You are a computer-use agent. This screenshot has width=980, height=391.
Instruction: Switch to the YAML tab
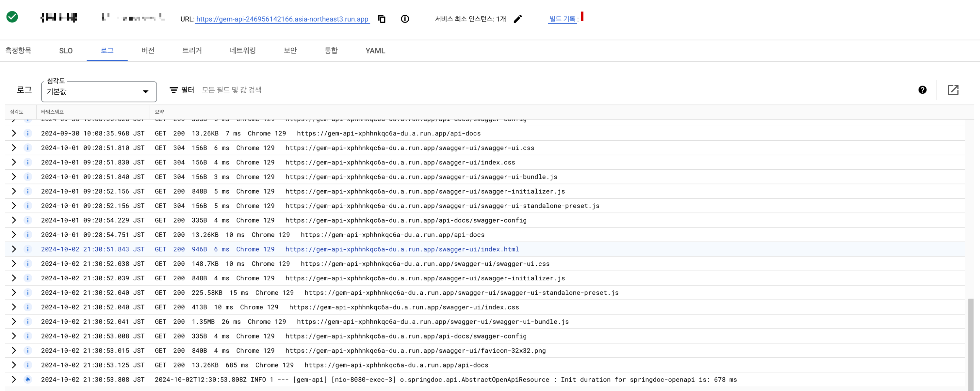[x=375, y=51]
